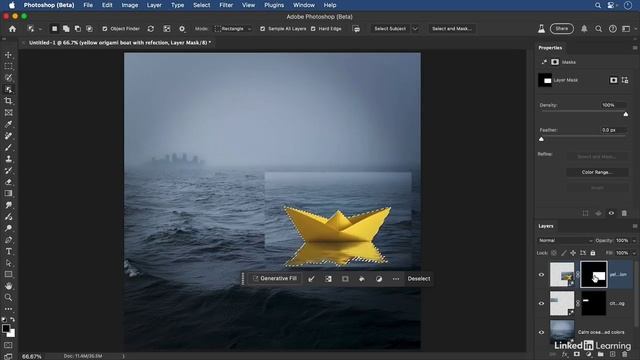The image size is (640, 360).
Task: Open the Filter menu
Action: pos(226,5)
